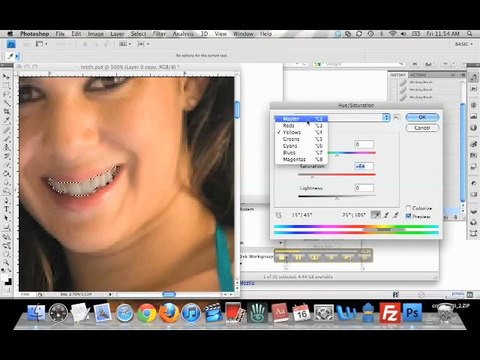
Task: Choose Blues from the color range list
Action: pyautogui.click(x=301, y=153)
